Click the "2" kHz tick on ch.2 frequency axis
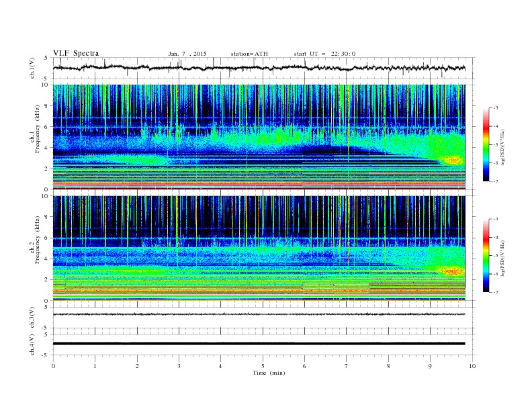Screen dimensions: 532x411 click(x=46, y=280)
